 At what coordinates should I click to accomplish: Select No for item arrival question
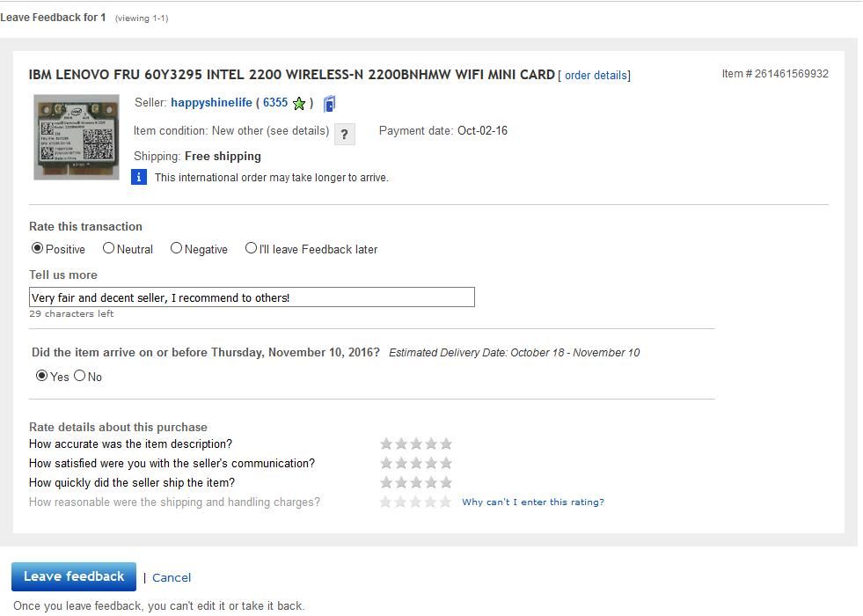80,377
